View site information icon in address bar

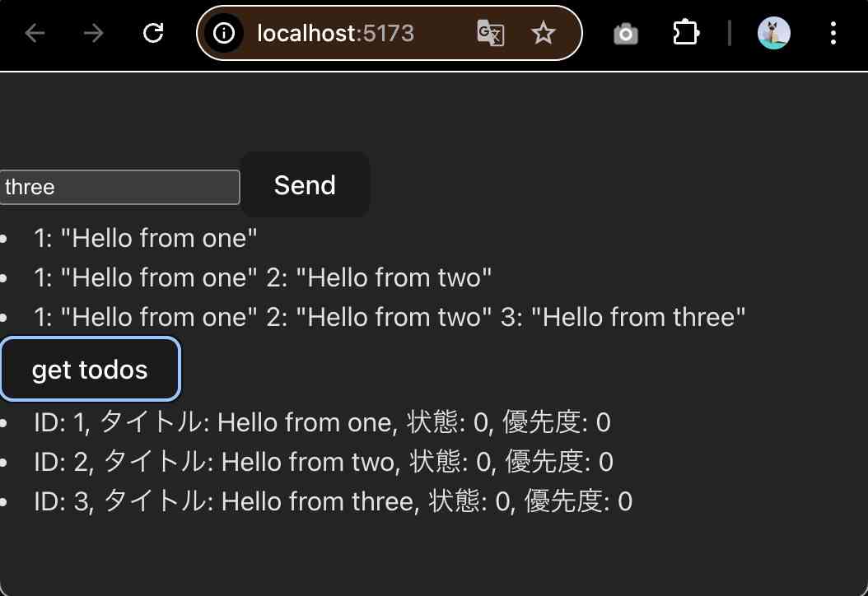pos(224,33)
